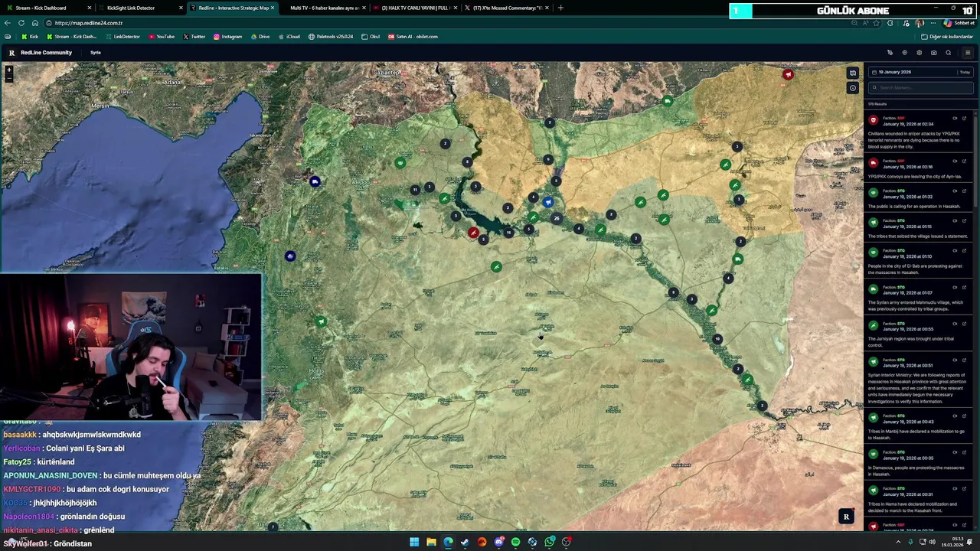980x551 pixels.
Task: Open Spotify from the taskbar
Action: point(515,542)
